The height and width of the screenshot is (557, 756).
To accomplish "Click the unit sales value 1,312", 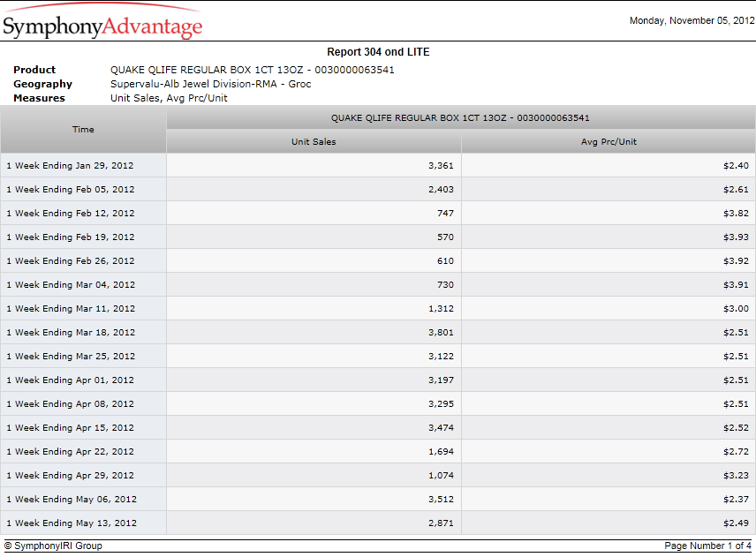I will point(442,309).
